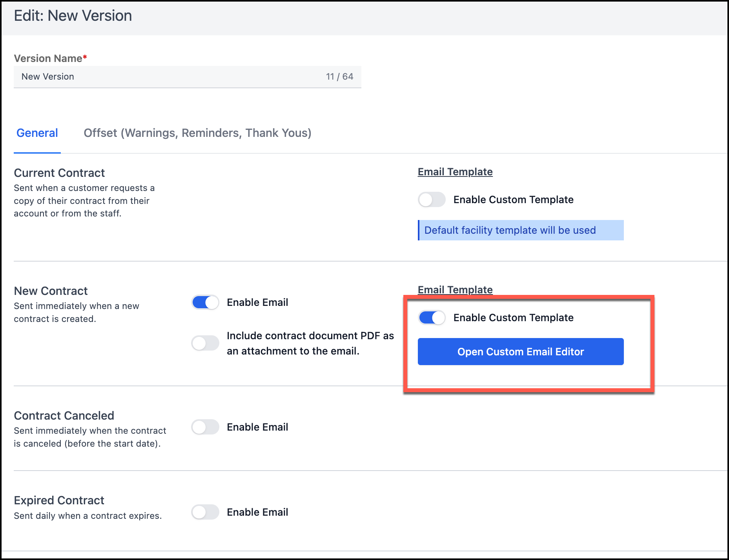Switch to the General tab
The height and width of the screenshot is (560, 729).
tap(37, 133)
